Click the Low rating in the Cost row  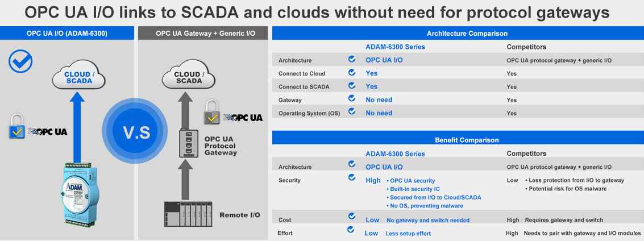pyautogui.click(x=372, y=219)
